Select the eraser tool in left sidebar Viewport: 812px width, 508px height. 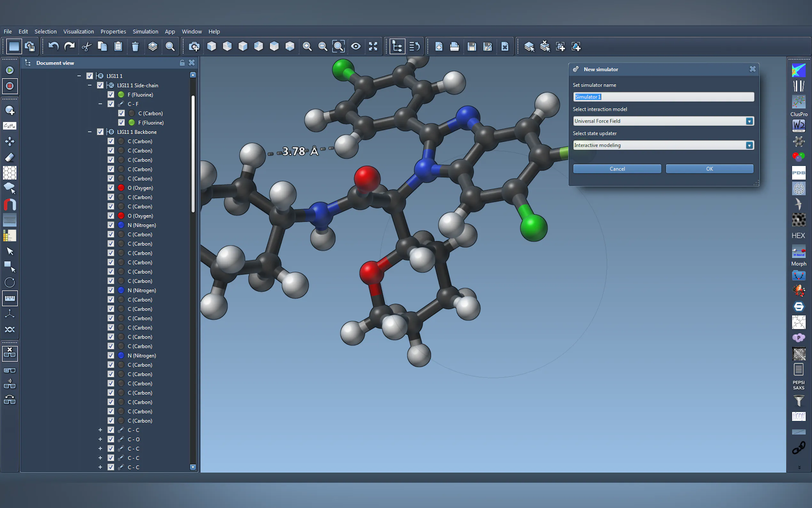(x=10, y=157)
